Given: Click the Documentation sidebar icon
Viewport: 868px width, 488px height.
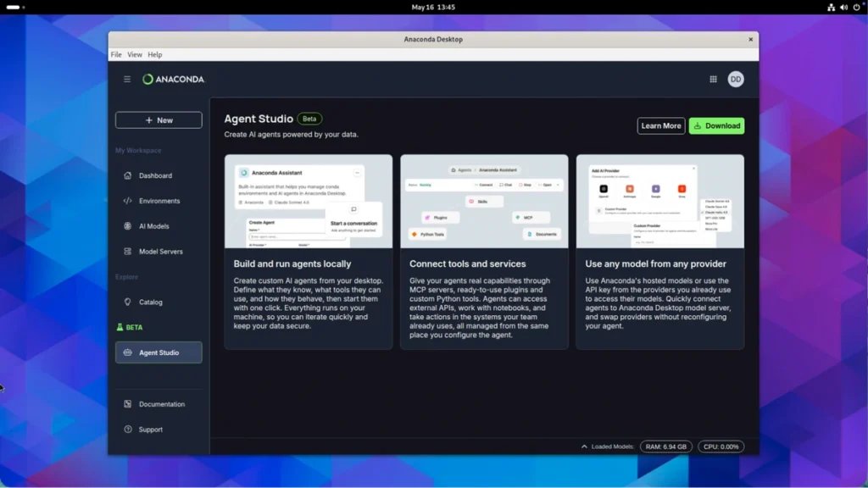Looking at the screenshot, I should [x=128, y=404].
